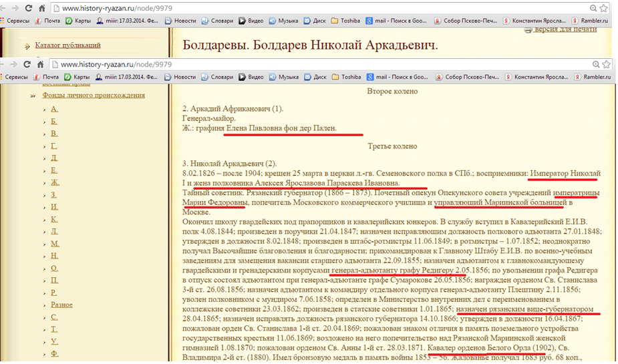This screenshot has height=364, width=618.
Task: Click the bookmark star in the lower address bar
Action: point(606,64)
